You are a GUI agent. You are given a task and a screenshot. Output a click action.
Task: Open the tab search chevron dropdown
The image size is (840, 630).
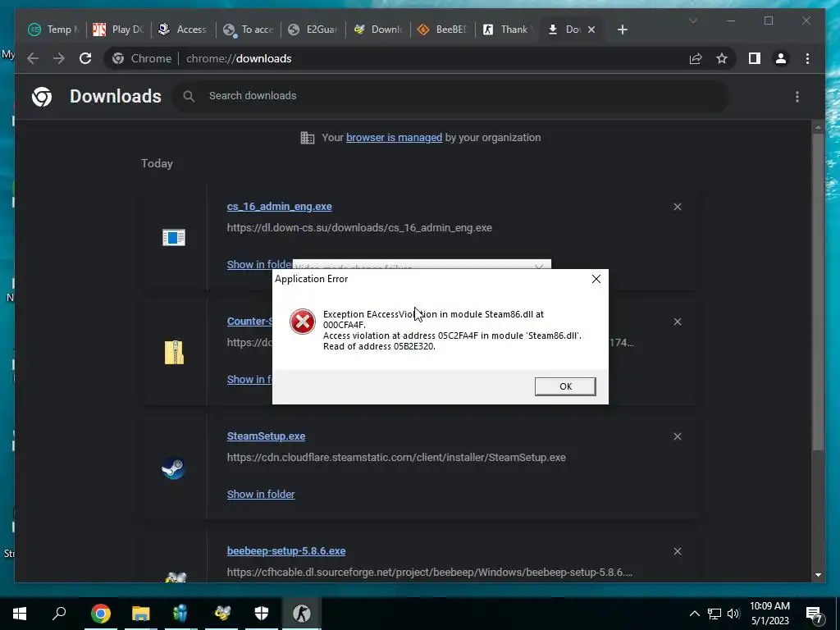692,21
